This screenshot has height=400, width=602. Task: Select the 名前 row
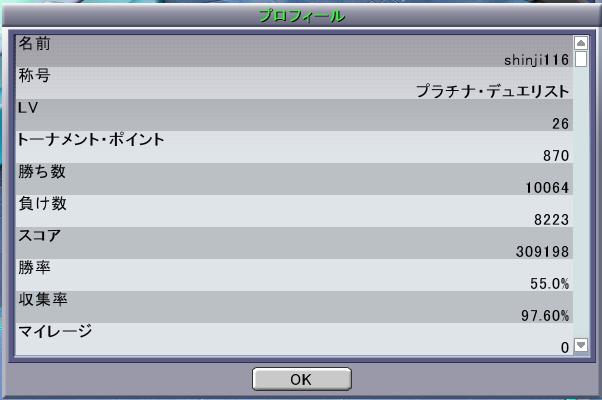(x=294, y=51)
